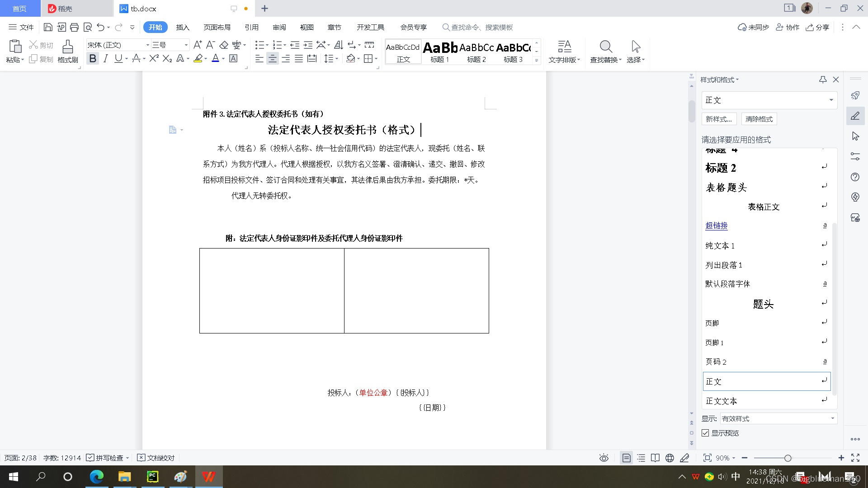
Task: Click the Redo arrow icon
Action: click(118, 27)
